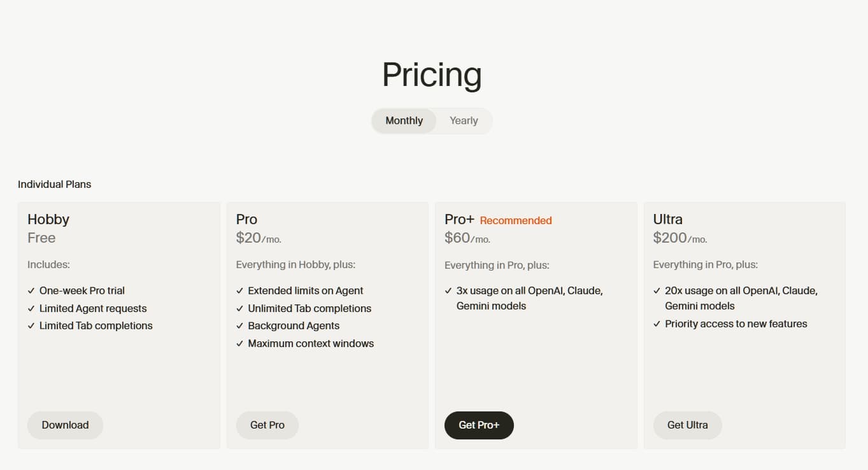
Task: Click the checkmark next to Limited Agent requests
Action: click(x=31, y=308)
